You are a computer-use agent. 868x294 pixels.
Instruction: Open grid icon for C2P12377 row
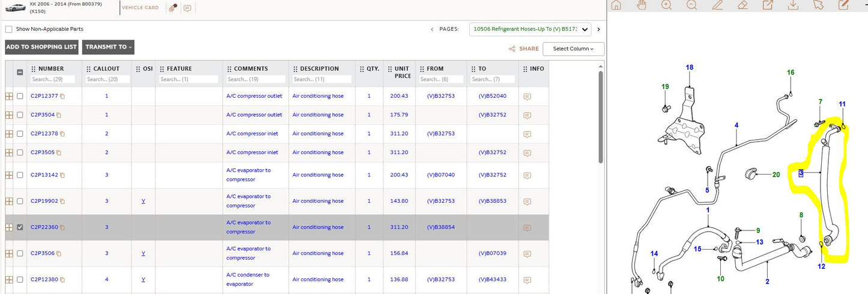coord(9,96)
